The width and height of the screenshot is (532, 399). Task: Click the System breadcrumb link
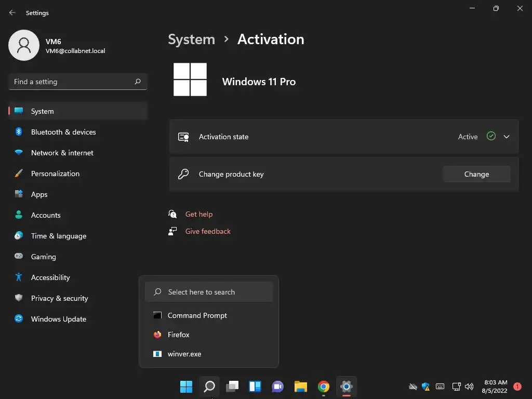point(191,39)
